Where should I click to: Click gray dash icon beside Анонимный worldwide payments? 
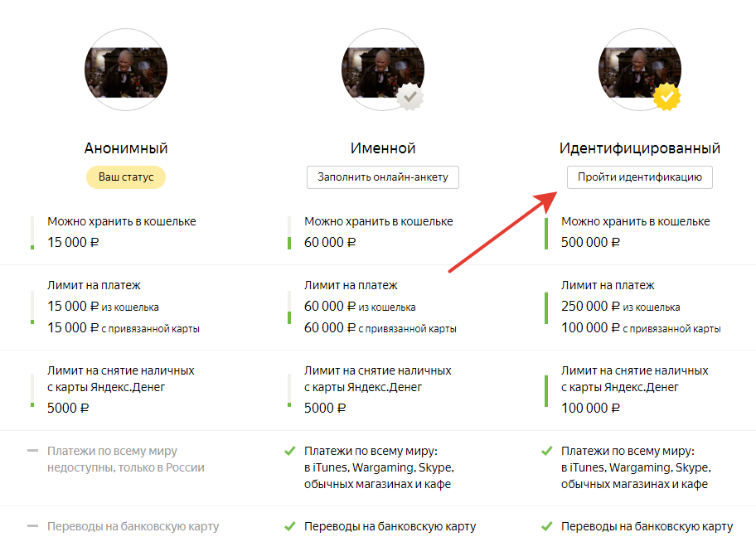click(x=32, y=452)
